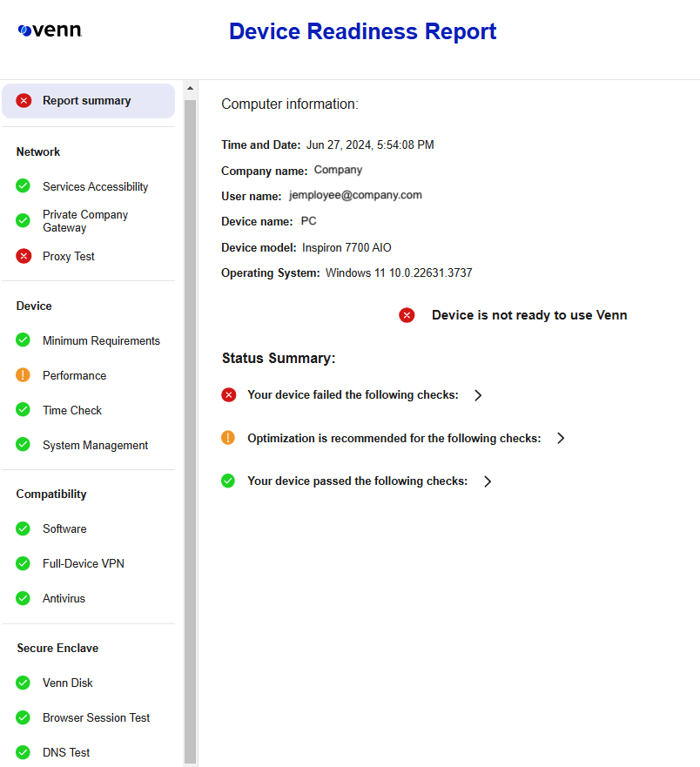
Task: Select the Time Check entry
Action: (x=72, y=410)
